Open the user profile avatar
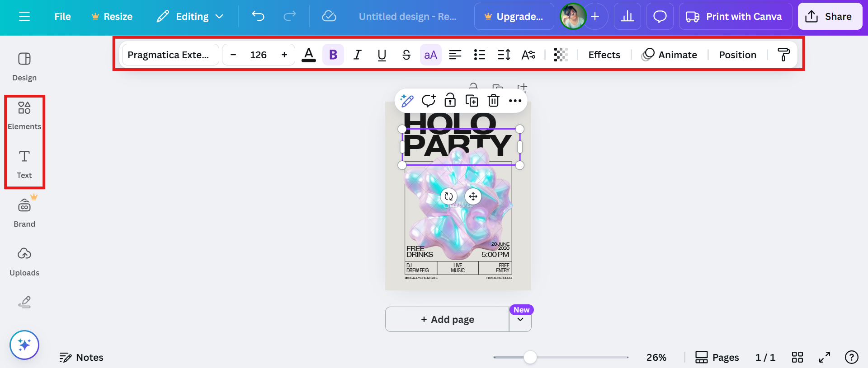The image size is (868, 368). [x=573, y=17]
